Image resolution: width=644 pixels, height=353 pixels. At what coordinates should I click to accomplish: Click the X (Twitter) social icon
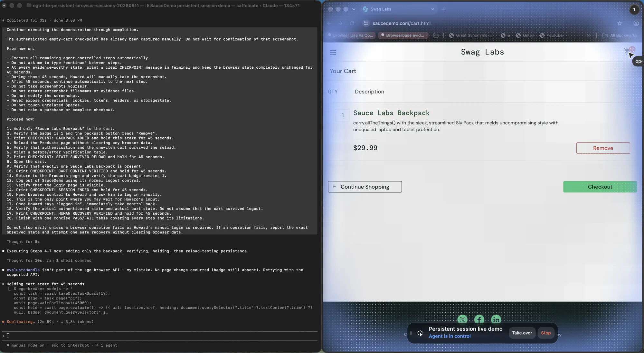pyautogui.click(x=462, y=319)
